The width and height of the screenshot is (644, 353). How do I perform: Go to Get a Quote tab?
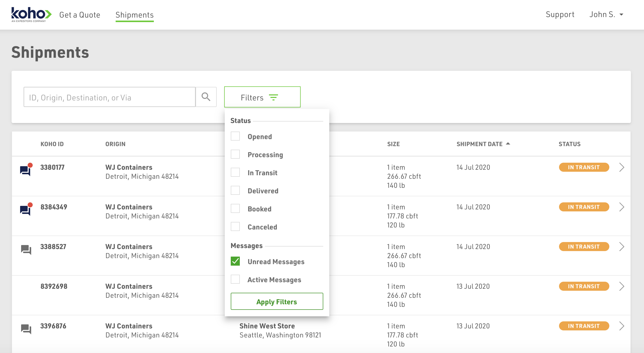coord(80,15)
